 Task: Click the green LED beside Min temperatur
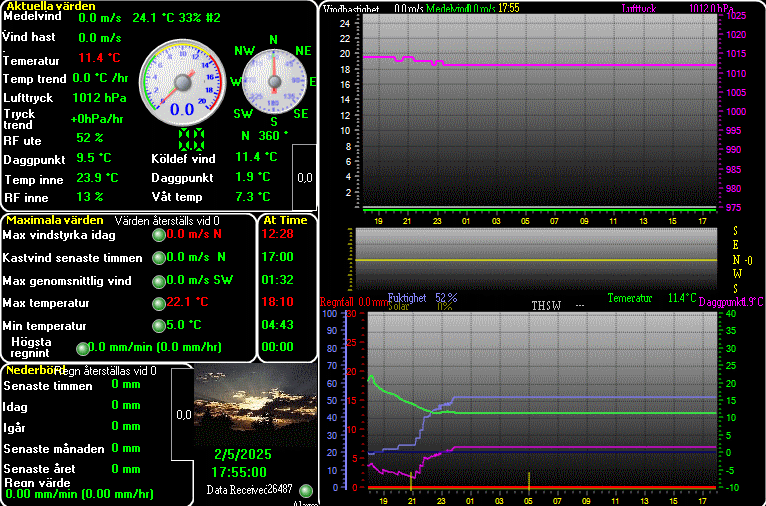point(159,326)
